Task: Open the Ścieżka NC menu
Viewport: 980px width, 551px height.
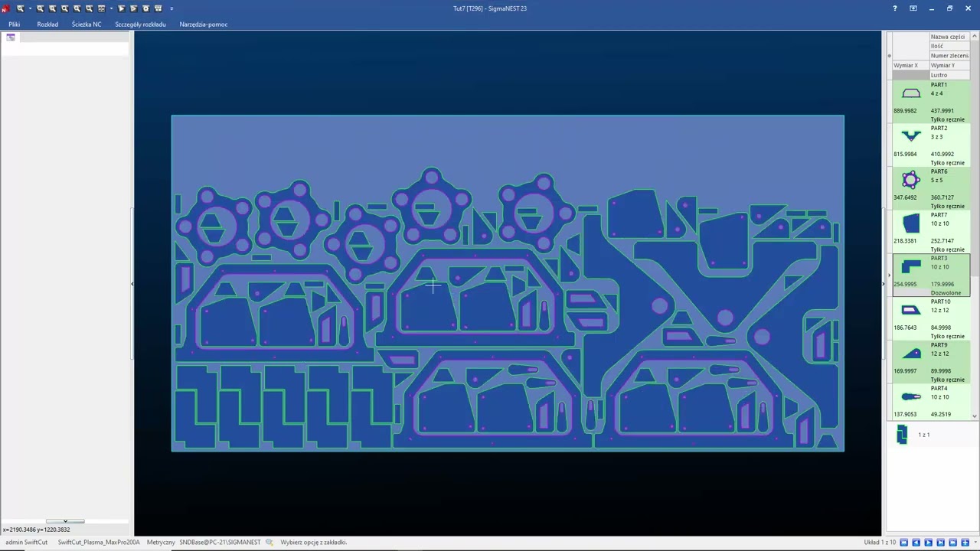Action: [87, 24]
